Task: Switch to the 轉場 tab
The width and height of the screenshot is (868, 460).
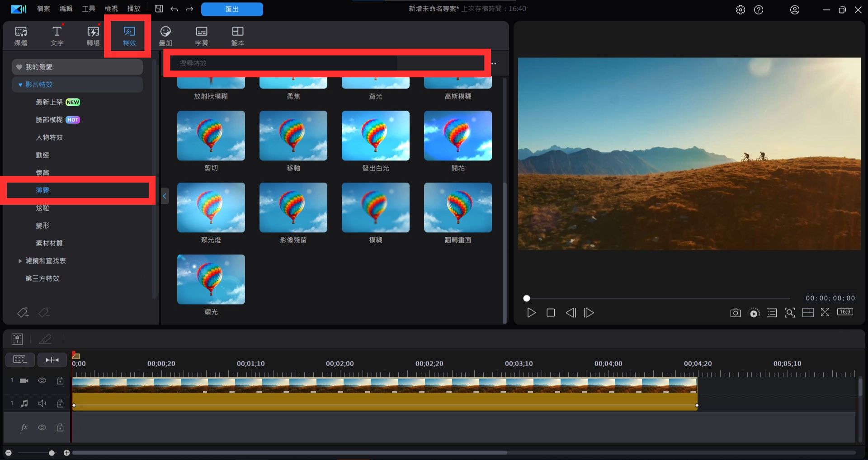Action: pos(93,35)
